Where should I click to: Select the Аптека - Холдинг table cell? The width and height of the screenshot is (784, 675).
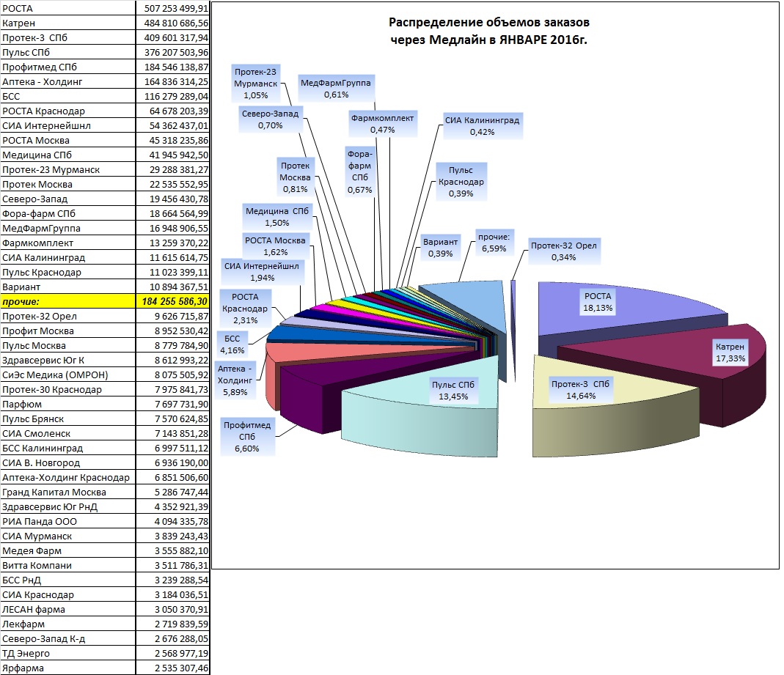pyautogui.click(x=67, y=82)
